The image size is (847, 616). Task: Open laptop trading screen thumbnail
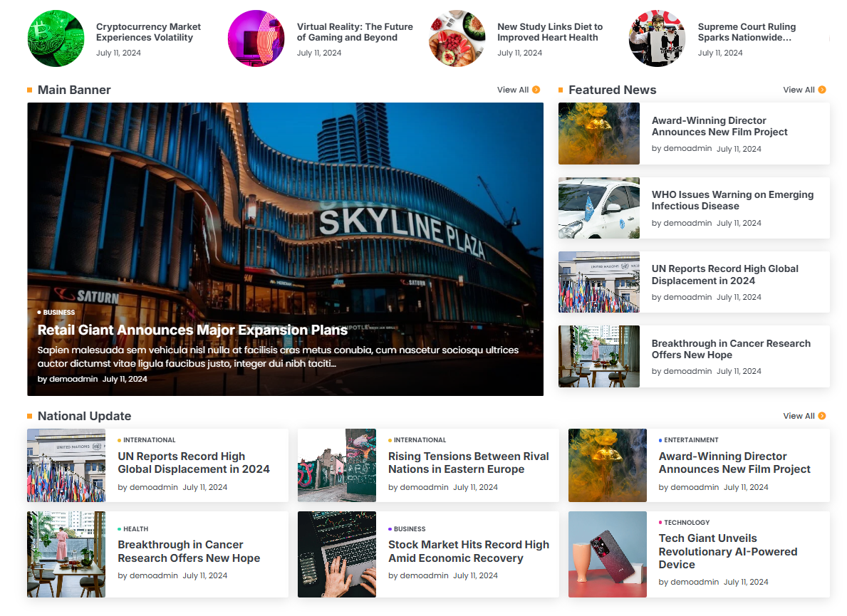tap(336, 554)
